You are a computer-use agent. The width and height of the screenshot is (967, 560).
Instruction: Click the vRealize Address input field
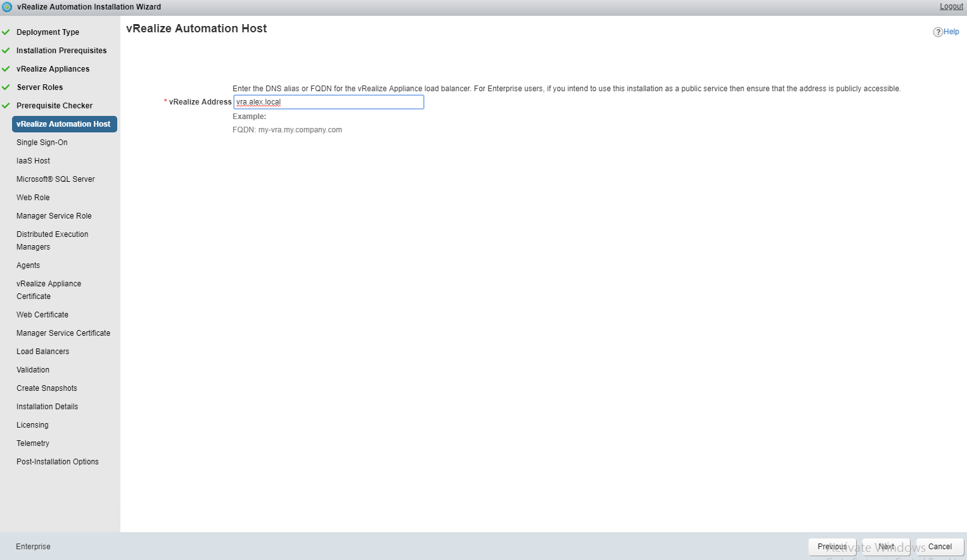tap(328, 102)
